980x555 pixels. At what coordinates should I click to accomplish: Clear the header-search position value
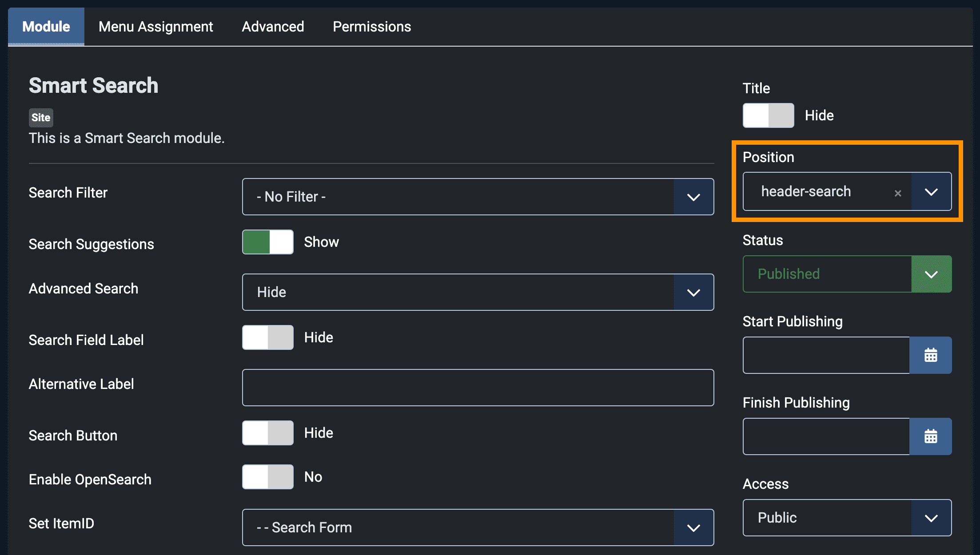tap(898, 193)
